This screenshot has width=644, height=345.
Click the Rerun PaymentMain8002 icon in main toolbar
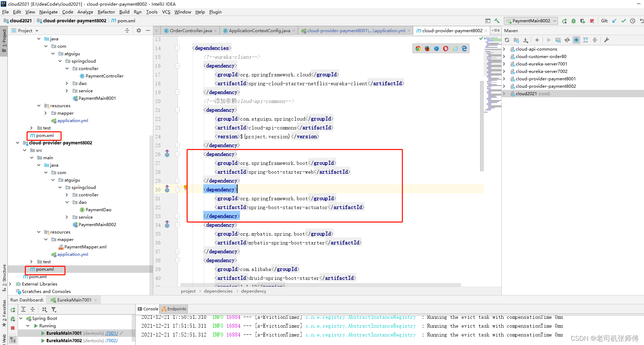point(564,21)
